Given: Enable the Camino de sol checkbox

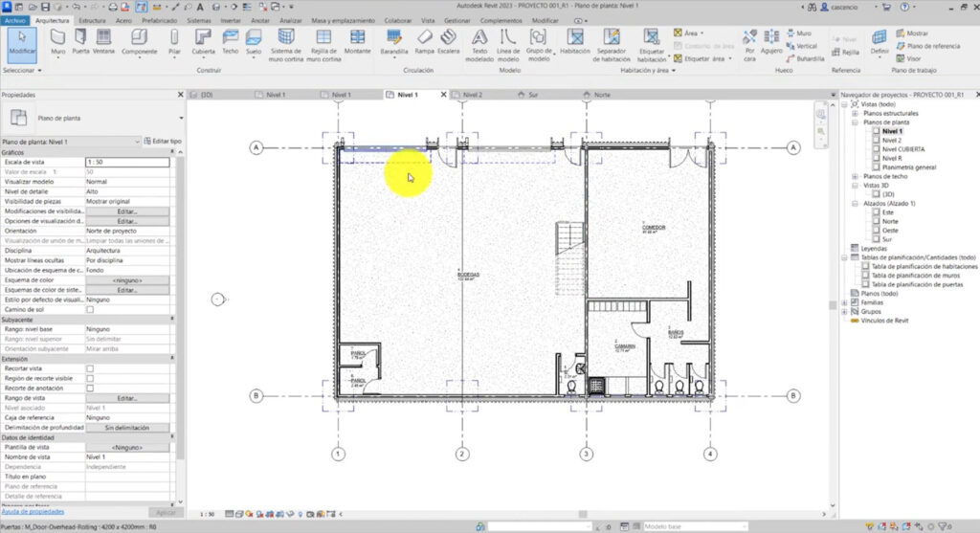Looking at the screenshot, I should point(90,309).
